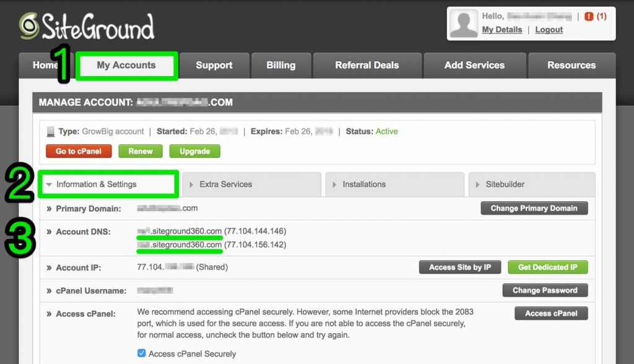Open the Resources tab
The height and width of the screenshot is (364, 634).
click(x=571, y=65)
